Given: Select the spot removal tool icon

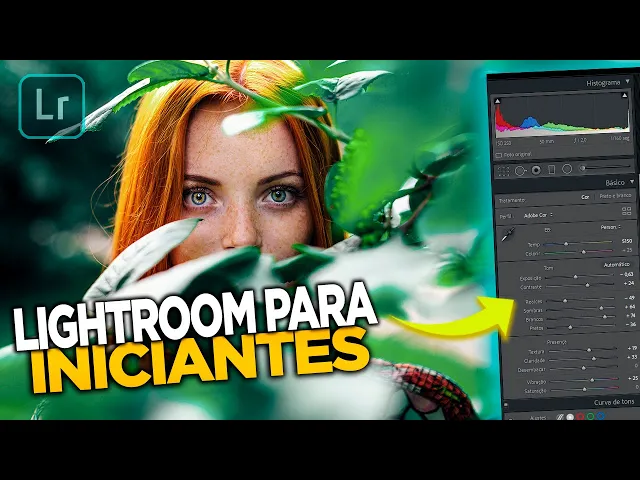Looking at the screenshot, I should (x=520, y=171).
